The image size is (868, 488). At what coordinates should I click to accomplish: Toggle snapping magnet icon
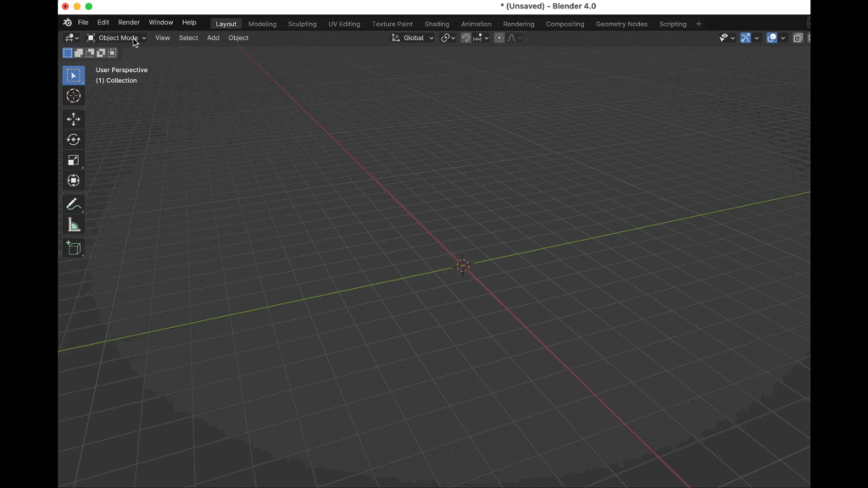tap(466, 38)
